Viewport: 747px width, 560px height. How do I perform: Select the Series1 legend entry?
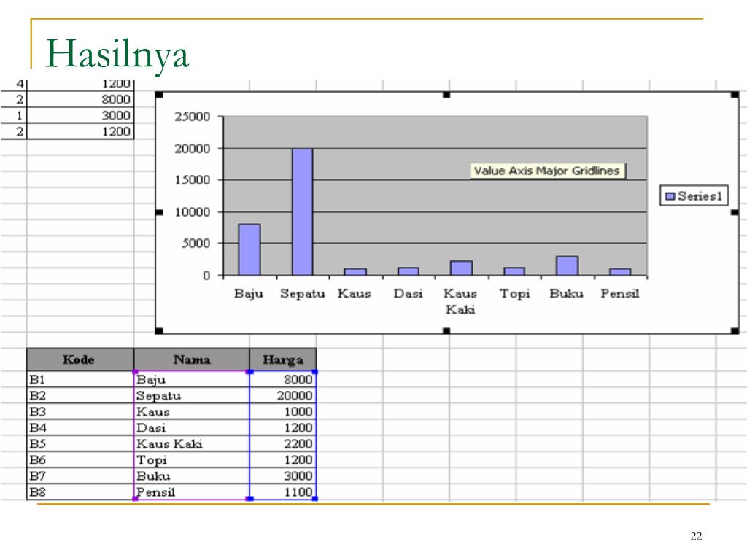pyautogui.click(x=694, y=195)
